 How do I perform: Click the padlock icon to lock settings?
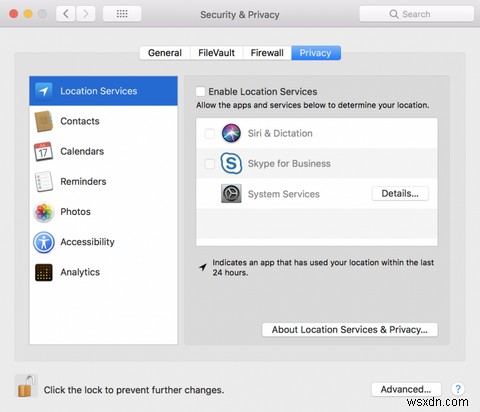tap(26, 386)
